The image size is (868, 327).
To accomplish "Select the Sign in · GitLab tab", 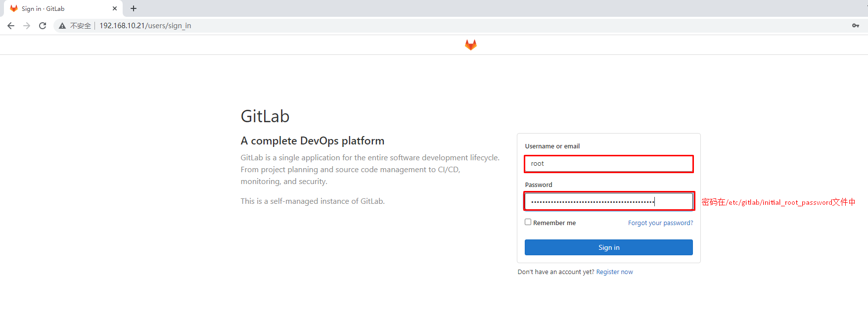I will [54, 8].
